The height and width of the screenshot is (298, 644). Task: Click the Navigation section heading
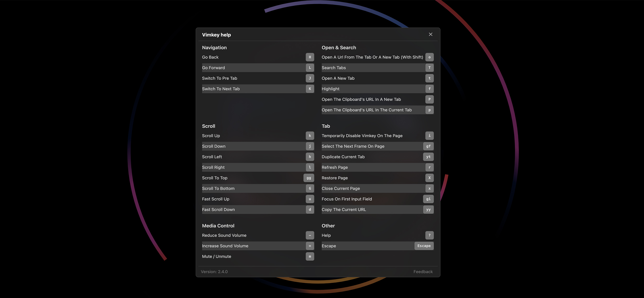(x=214, y=48)
